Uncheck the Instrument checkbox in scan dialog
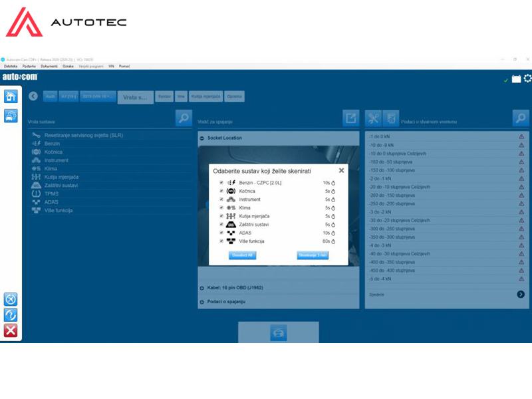532x399 pixels. (221, 199)
